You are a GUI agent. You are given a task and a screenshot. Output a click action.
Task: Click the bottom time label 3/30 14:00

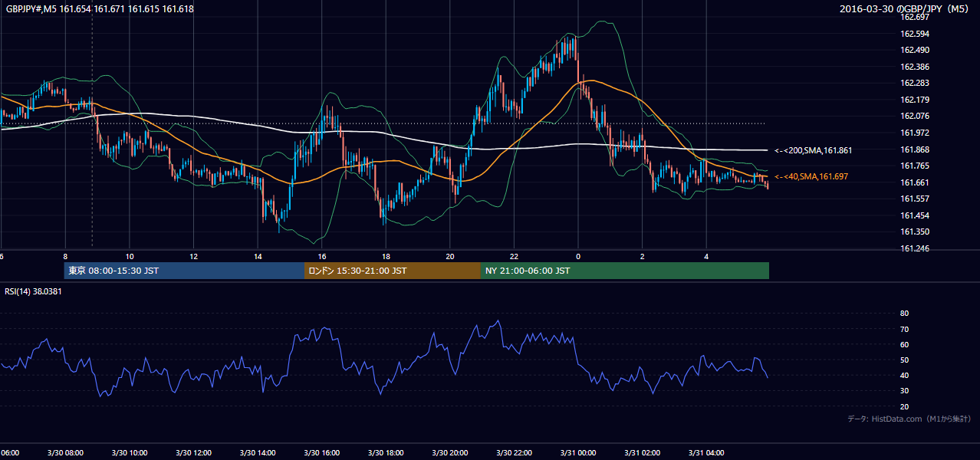pos(258,453)
